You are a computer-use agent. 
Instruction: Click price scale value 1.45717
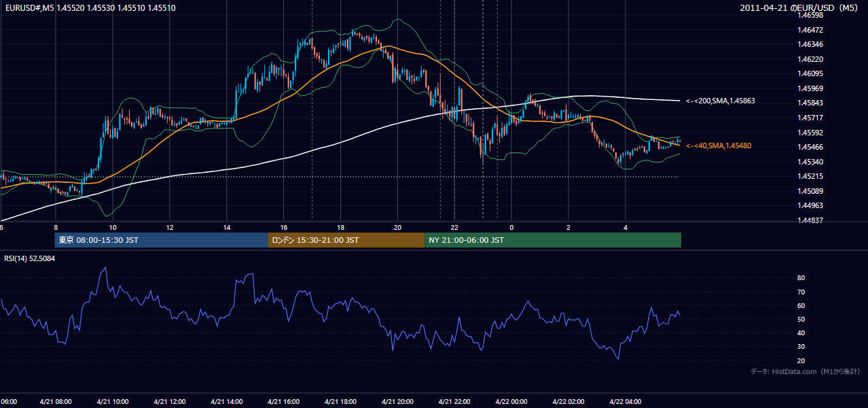tap(811, 118)
